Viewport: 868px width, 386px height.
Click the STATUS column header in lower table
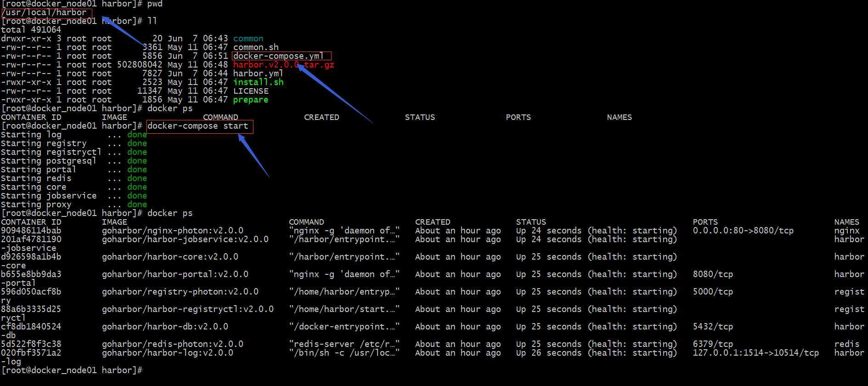pyautogui.click(x=531, y=222)
